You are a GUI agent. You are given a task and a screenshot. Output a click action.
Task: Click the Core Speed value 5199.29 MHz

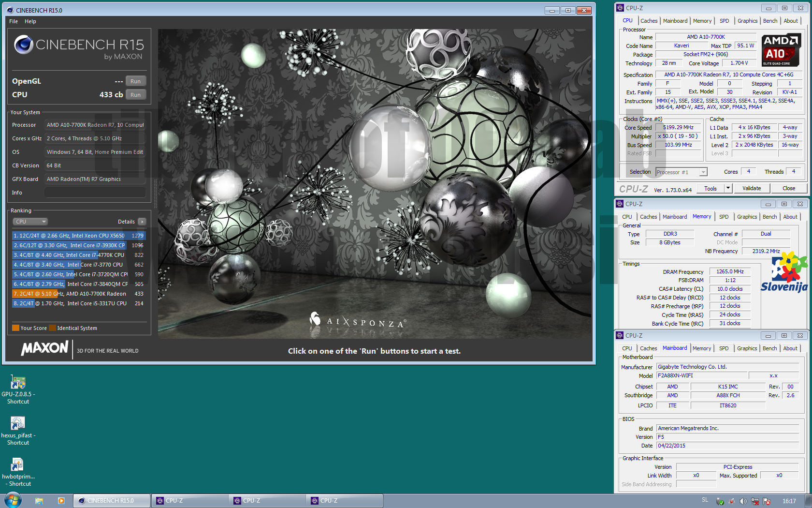678,127
